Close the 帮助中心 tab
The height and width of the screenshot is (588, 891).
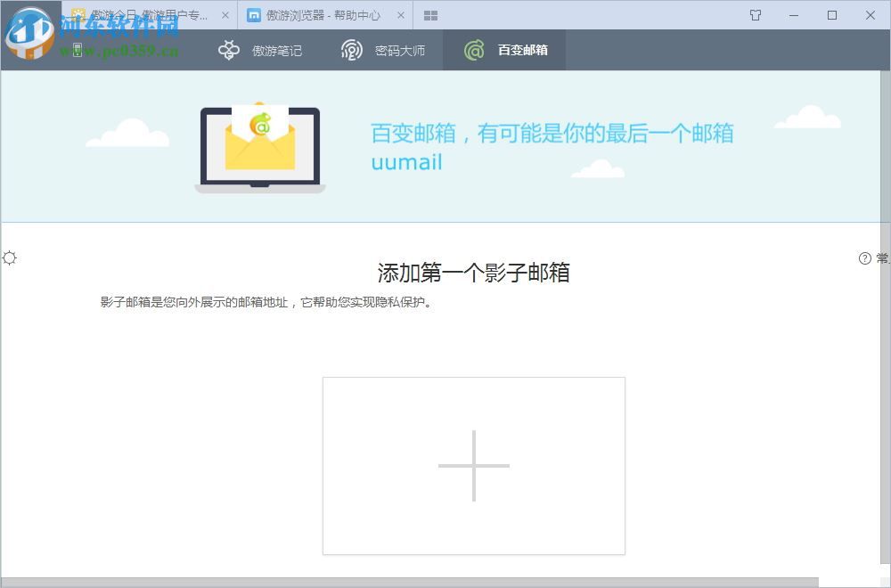[401, 15]
